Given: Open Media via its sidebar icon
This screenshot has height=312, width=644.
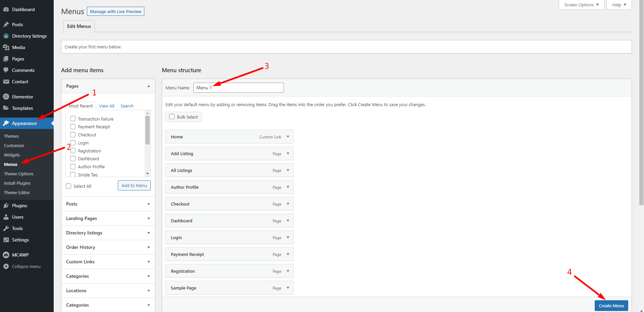Looking at the screenshot, I should [6, 47].
